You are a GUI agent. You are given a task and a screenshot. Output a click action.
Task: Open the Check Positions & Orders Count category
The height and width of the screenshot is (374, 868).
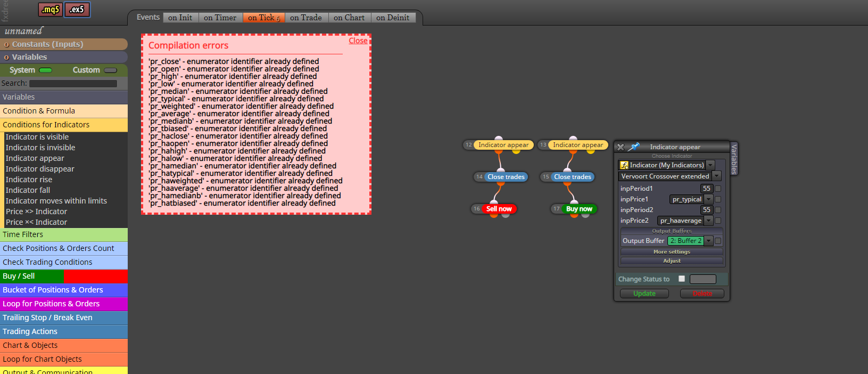click(x=64, y=248)
